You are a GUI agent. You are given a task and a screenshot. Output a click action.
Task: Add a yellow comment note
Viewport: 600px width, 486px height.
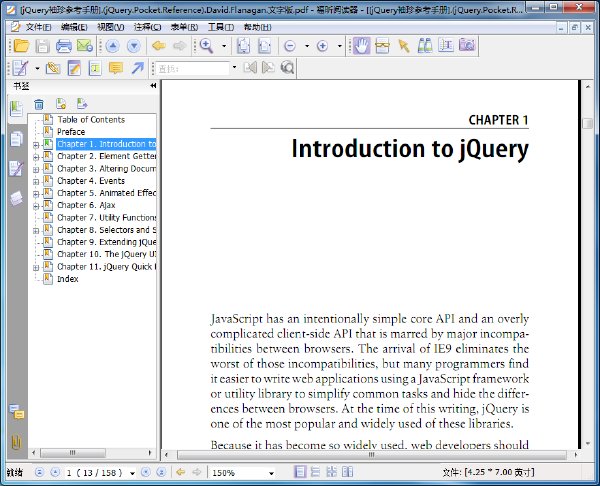[x=116, y=68]
